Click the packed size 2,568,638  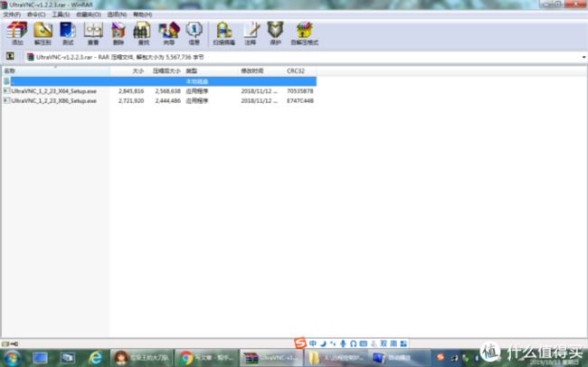pos(167,91)
